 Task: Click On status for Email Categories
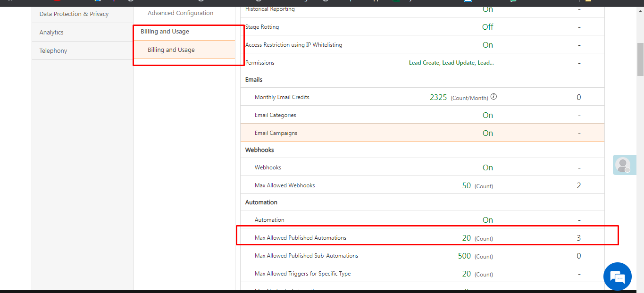tap(487, 115)
